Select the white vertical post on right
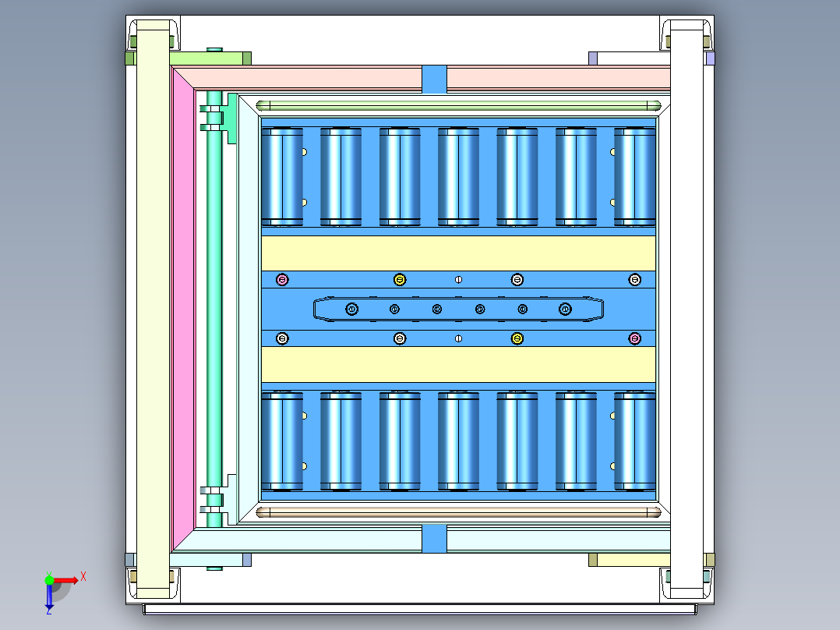 pyautogui.click(x=686, y=310)
